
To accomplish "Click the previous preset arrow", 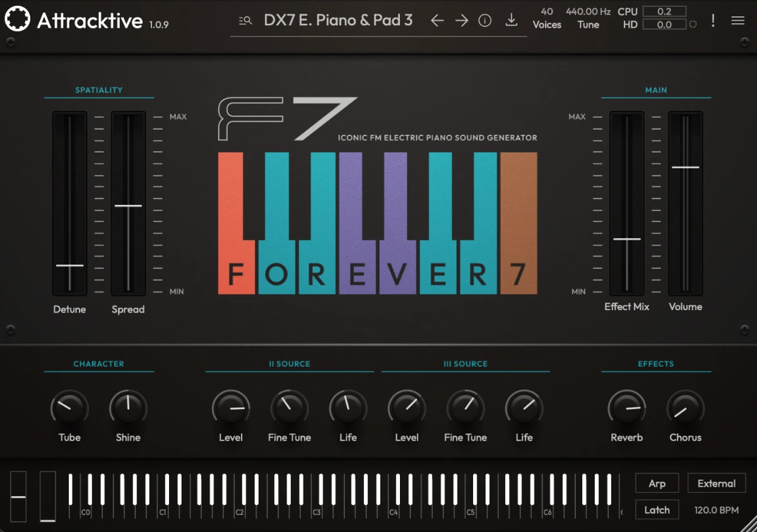I will tap(437, 20).
